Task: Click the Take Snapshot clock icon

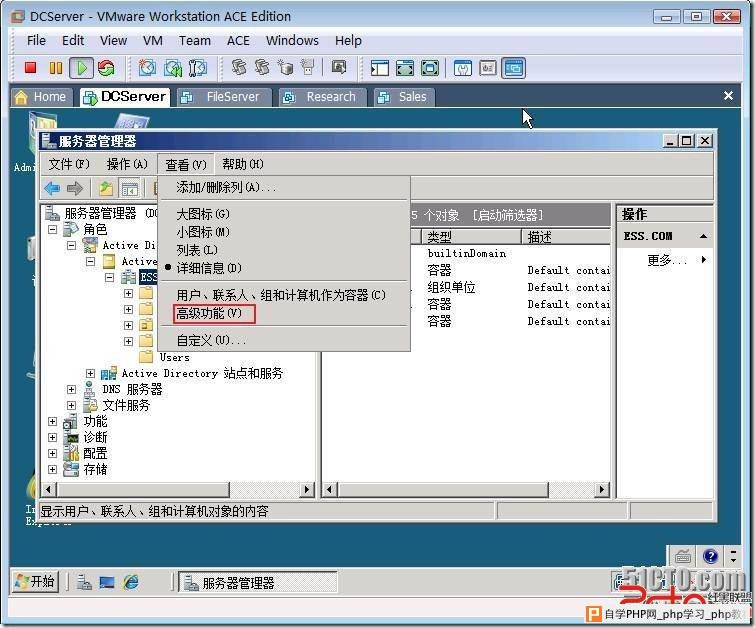Action: coord(147,68)
